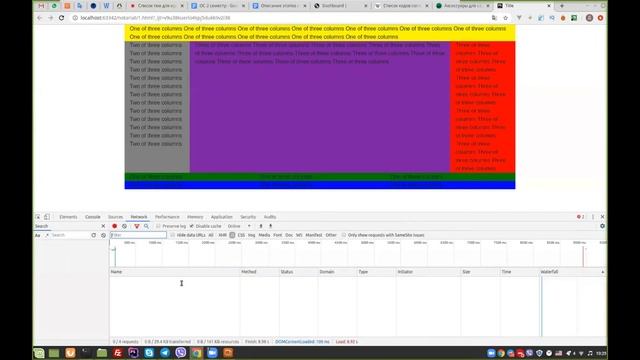The image size is (640, 360).
Task: Switch to the Elements tab
Action: point(68,217)
